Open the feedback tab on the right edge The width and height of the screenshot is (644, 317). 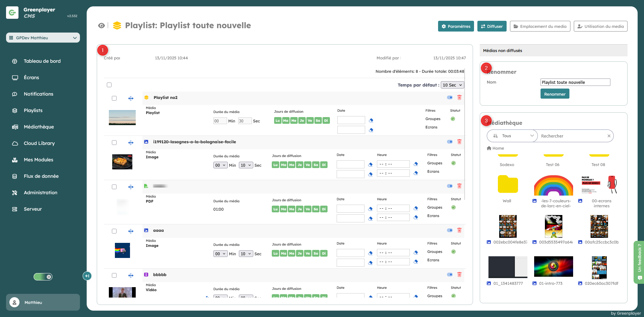pyautogui.click(x=639, y=262)
